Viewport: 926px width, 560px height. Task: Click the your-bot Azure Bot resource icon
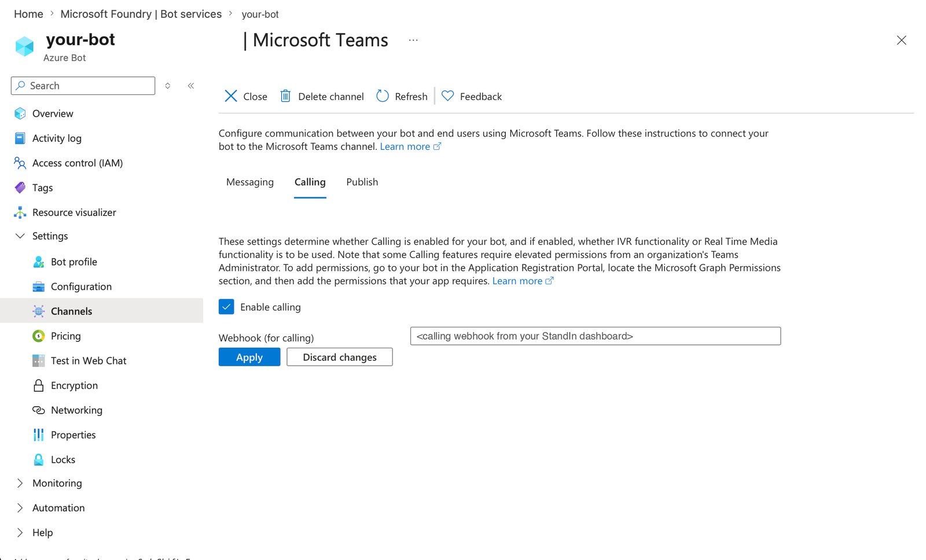click(24, 46)
